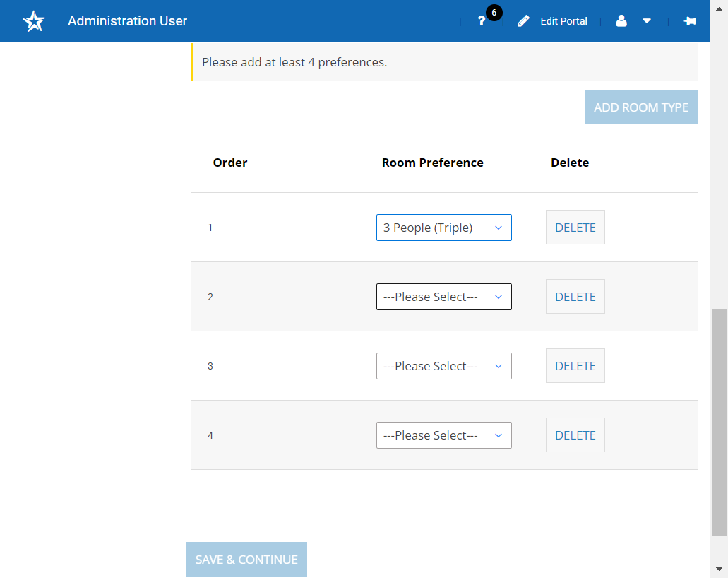
Task: Click the pin icon in the header
Action: [x=689, y=21]
